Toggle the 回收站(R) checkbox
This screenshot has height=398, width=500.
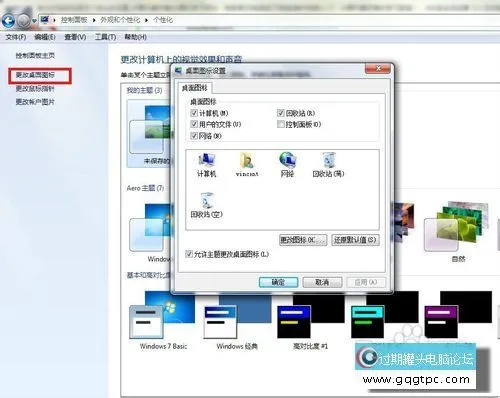pyautogui.click(x=281, y=113)
